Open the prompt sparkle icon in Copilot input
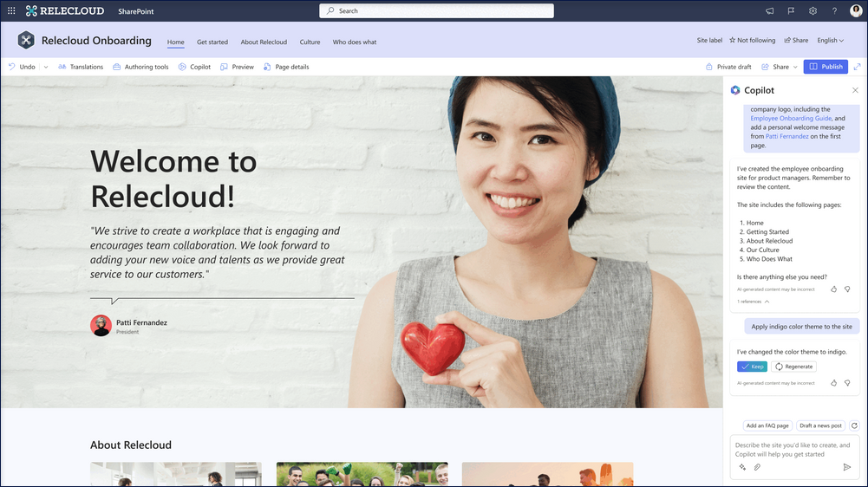 click(x=743, y=467)
